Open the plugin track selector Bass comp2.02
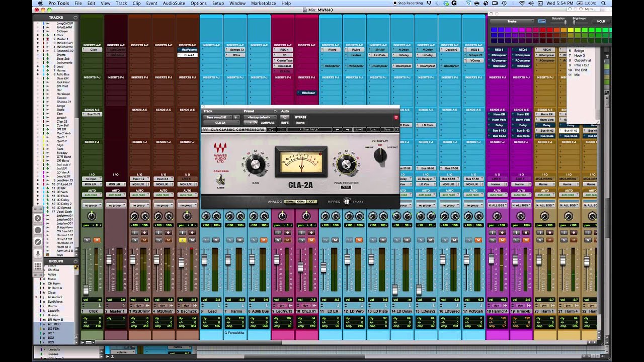The width and height of the screenshot is (644, 362). 218,117
